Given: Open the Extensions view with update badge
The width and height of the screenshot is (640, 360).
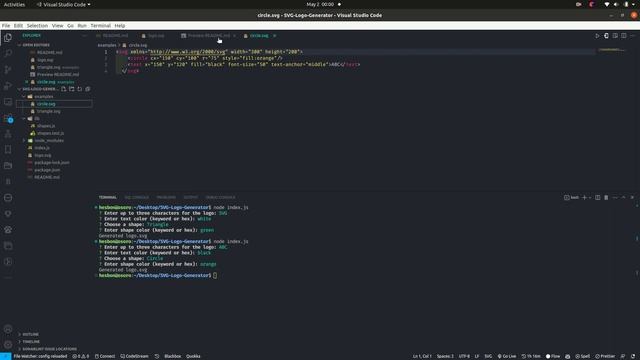Looking at the screenshot, I should (8, 118).
